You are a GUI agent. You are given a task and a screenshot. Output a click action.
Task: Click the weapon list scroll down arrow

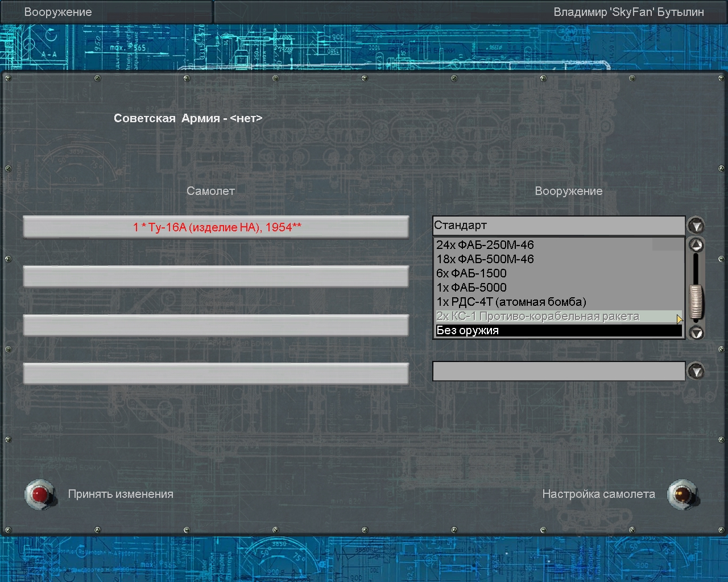tap(696, 332)
